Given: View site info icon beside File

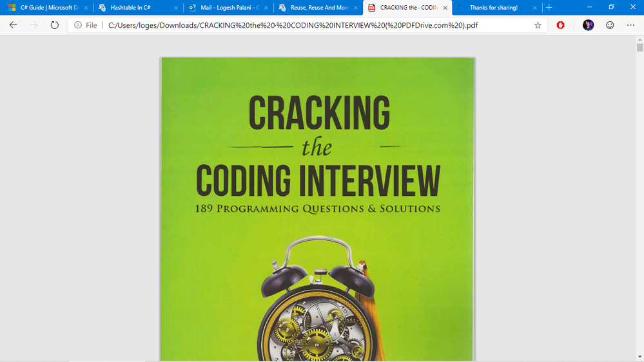Looking at the screenshot, I should (77, 25).
